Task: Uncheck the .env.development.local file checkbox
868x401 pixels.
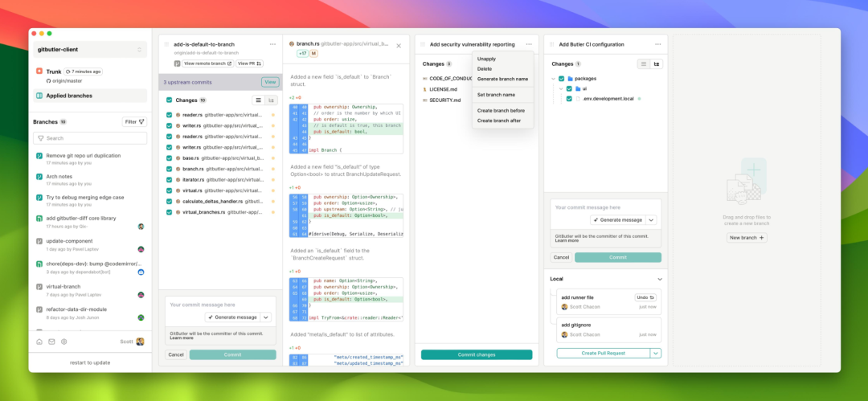Action: tap(569, 98)
